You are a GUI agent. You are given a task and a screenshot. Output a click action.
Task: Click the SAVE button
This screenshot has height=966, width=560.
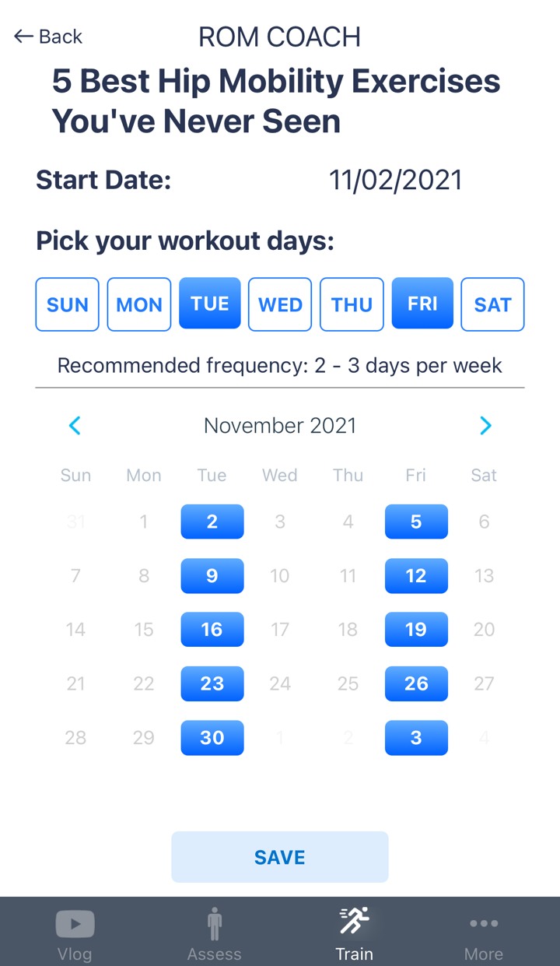click(280, 857)
